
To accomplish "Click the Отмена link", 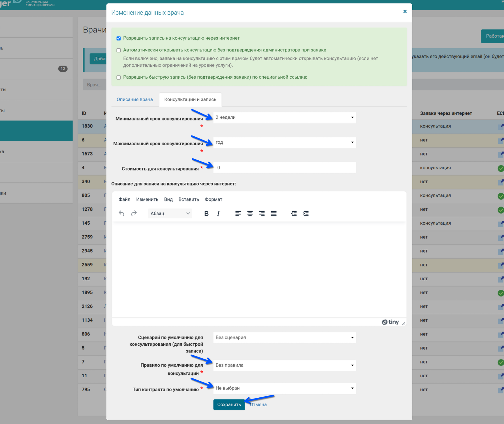I will pos(258,404).
